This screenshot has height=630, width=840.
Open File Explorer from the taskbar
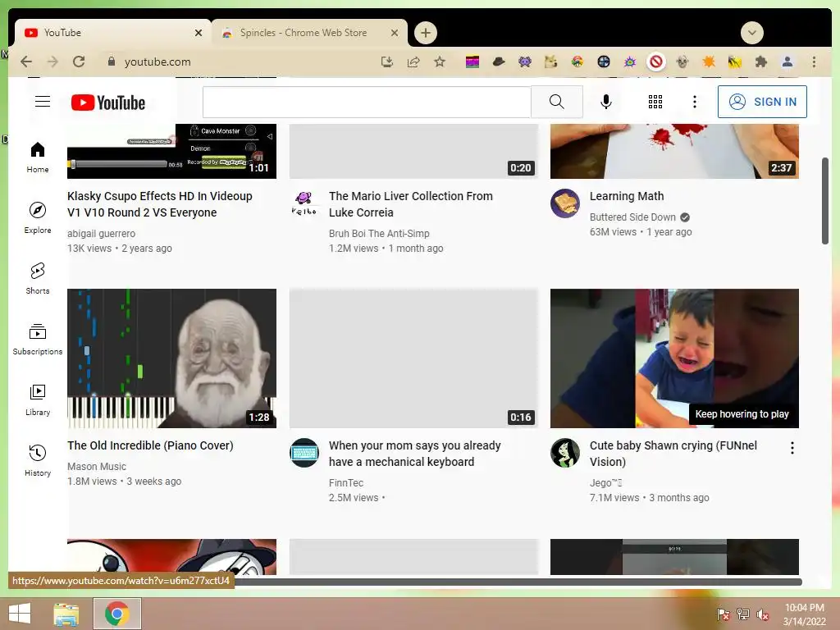click(66, 614)
